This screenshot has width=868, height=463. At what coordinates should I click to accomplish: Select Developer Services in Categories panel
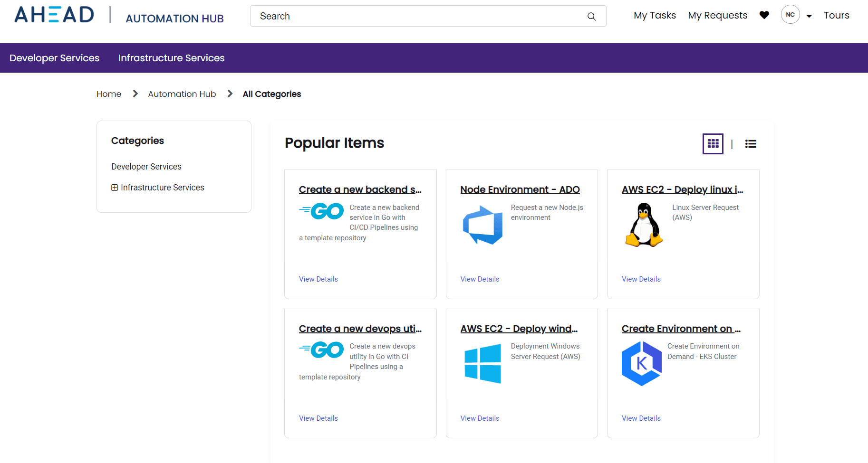coord(146,167)
